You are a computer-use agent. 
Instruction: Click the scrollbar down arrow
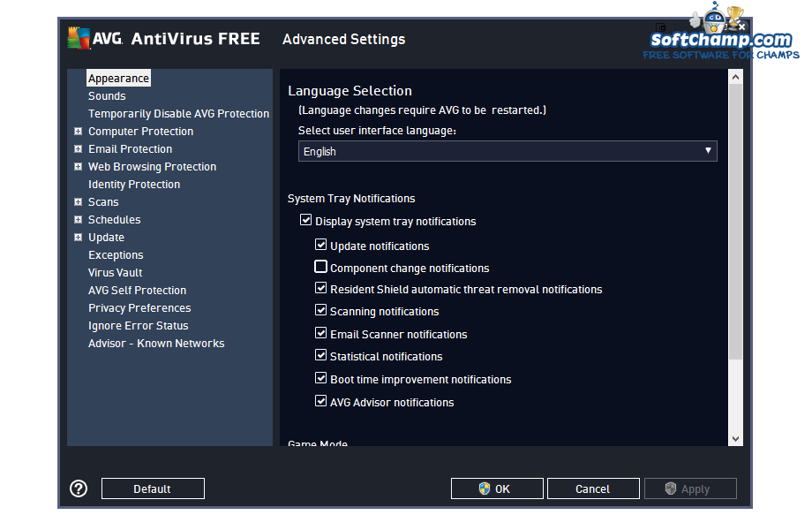point(735,439)
